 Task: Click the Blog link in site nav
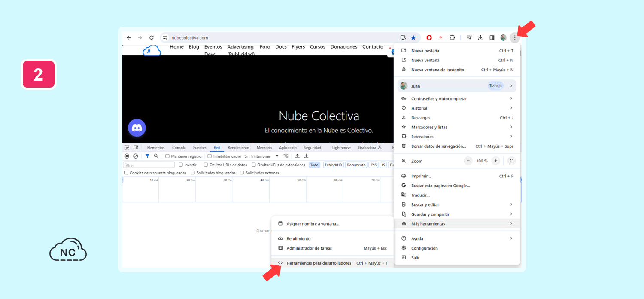(194, 47)
